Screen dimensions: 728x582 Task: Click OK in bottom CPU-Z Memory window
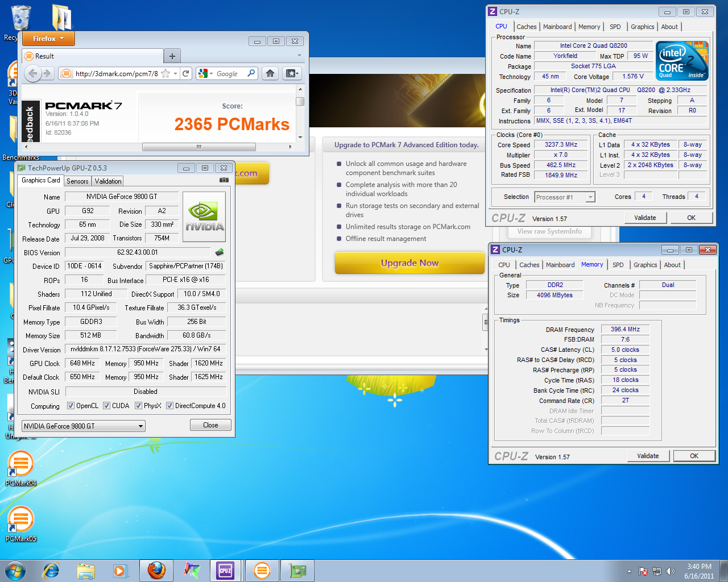(x=694, y=456)
